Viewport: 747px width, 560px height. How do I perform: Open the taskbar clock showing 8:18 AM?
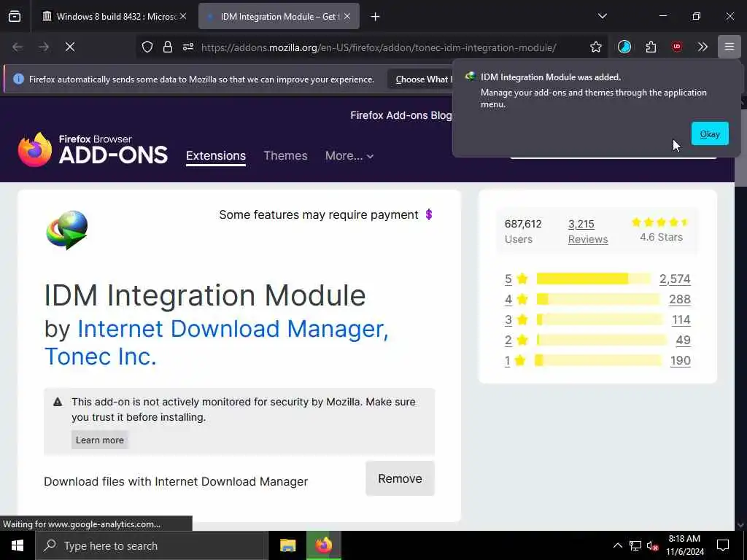click(684, 545)
